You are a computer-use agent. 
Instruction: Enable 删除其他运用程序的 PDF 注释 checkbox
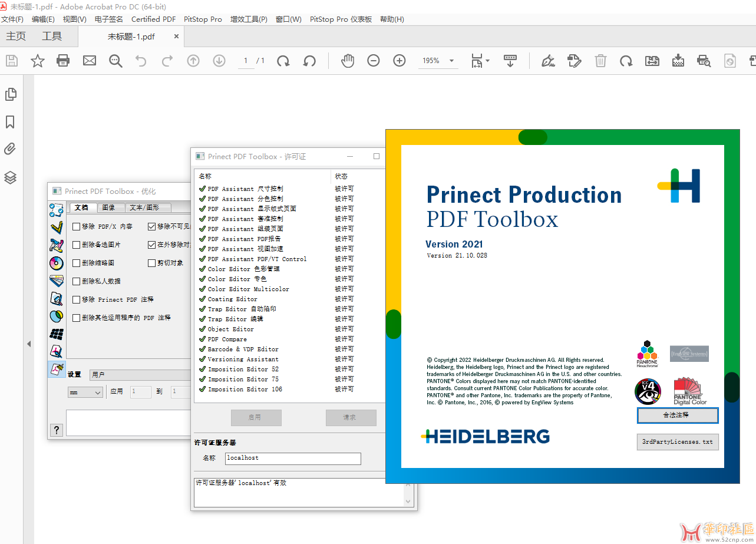click(76, 318)
